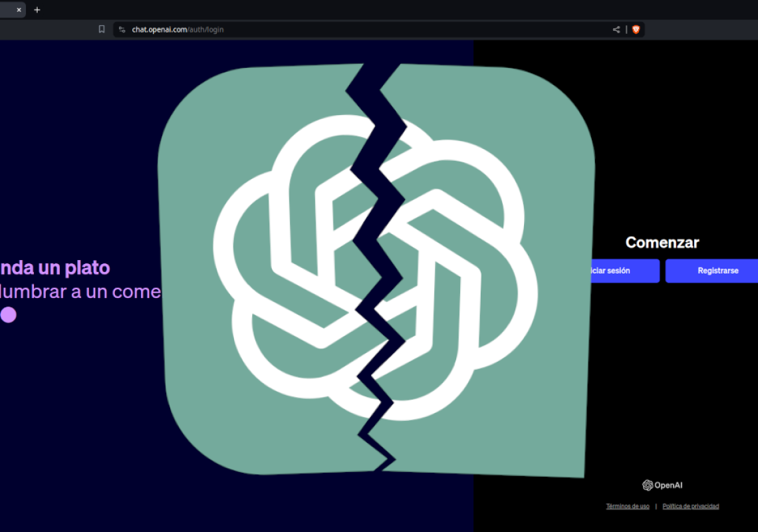View site information icon in address bar
758x532 pixels.
pos(122,29)
